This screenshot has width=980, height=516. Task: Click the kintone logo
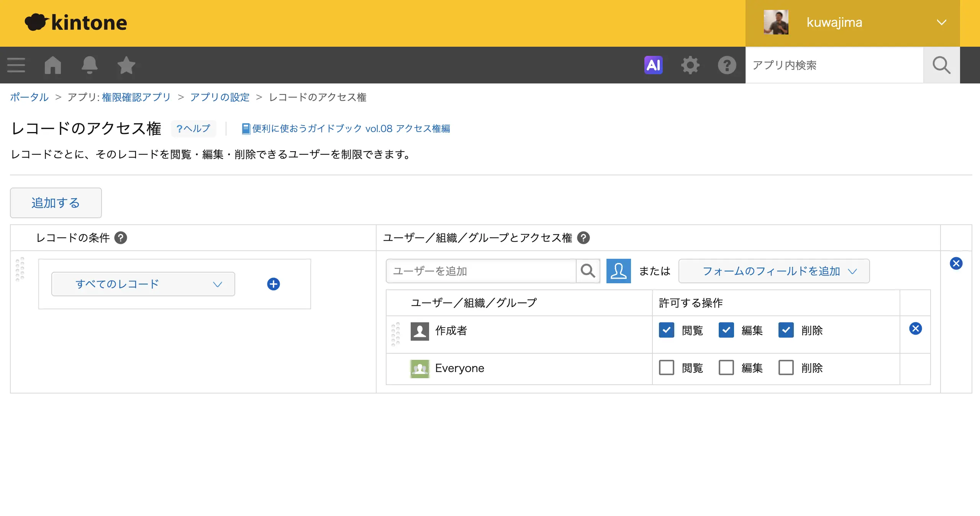pyautogui.click(x=76, y=22)
